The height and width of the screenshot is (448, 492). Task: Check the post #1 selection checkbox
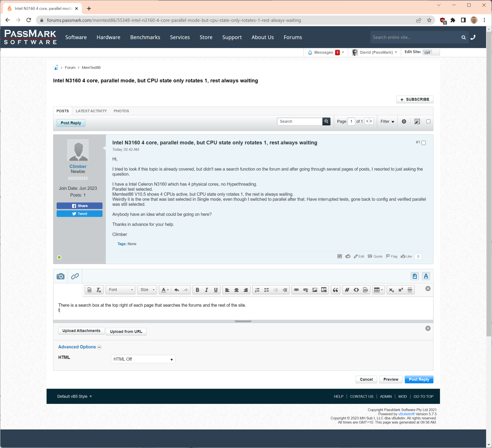(424, 143)
